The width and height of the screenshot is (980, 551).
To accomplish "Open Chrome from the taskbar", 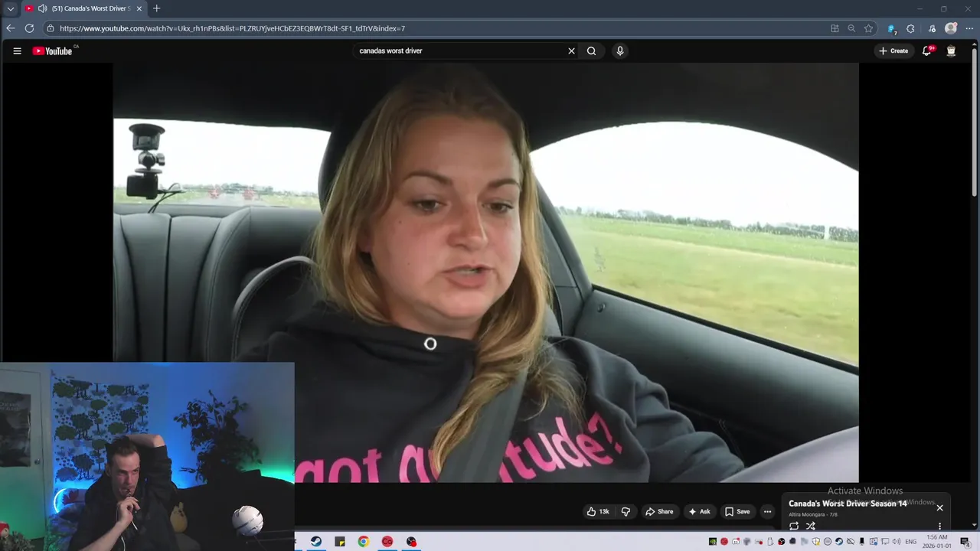I will (364, 541).
